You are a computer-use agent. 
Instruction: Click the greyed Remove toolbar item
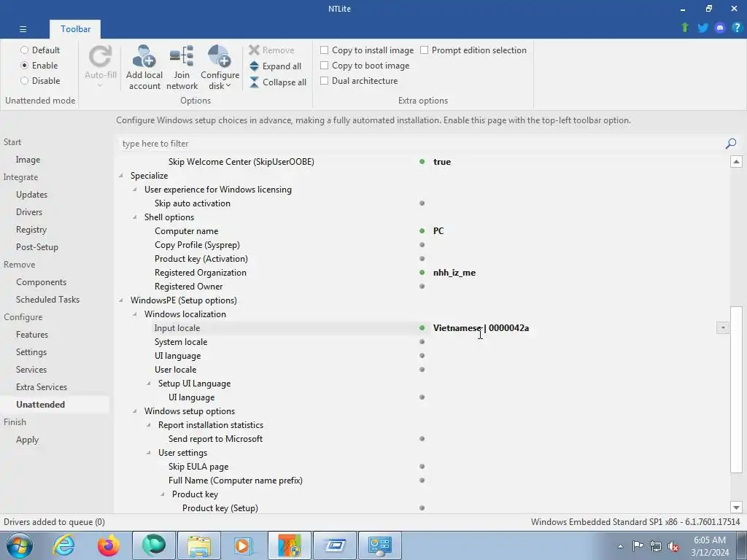point(271,50)
